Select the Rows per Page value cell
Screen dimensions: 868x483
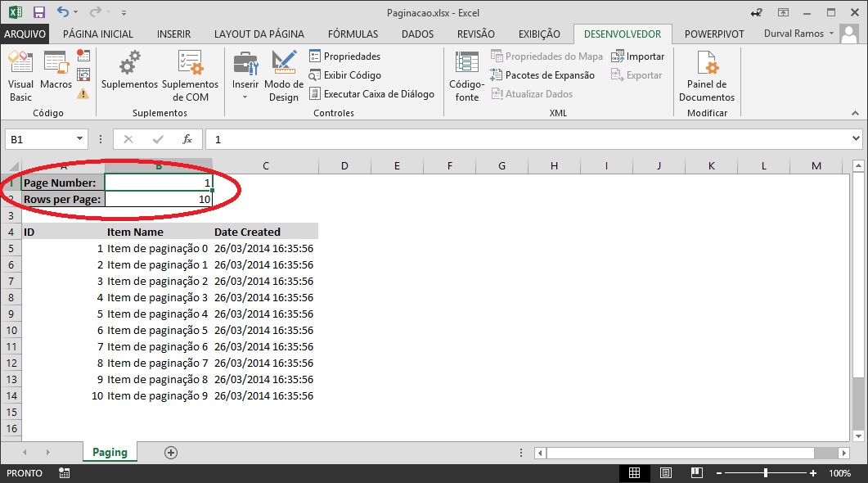pyautogui.click(x=159, y=200)
